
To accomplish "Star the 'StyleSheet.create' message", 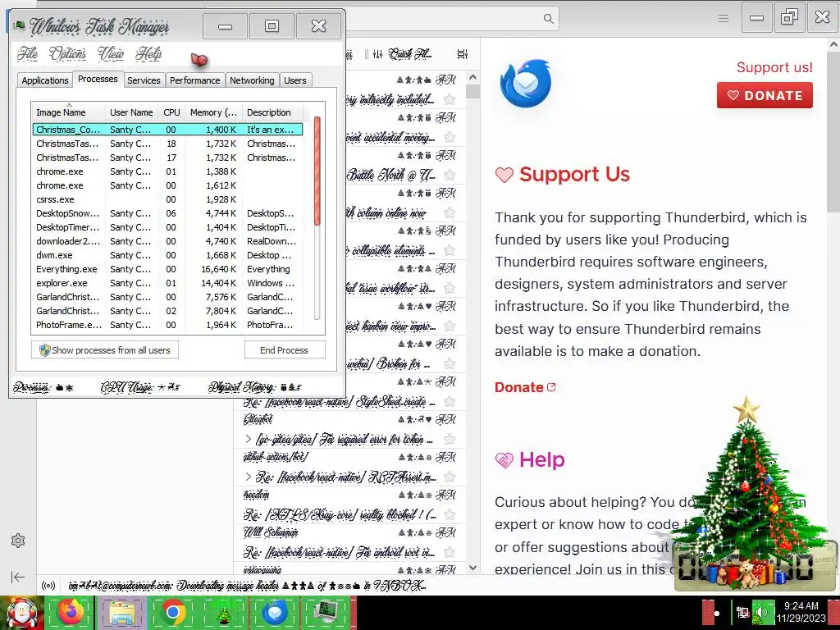I will click(450, 402).
